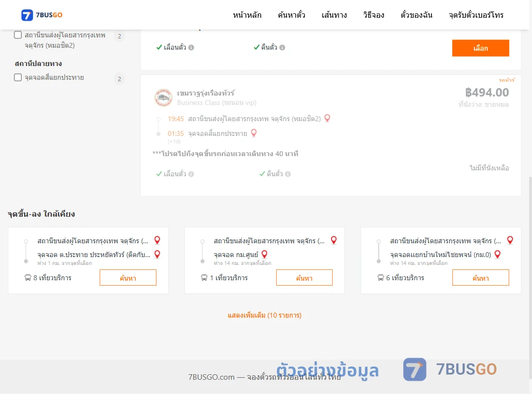This screenshot has width=532, height=394.
Task: Click info icon beside คืนตั๋ว in sold-out trip
Action: pyautogui.click(x=288, y=174)
